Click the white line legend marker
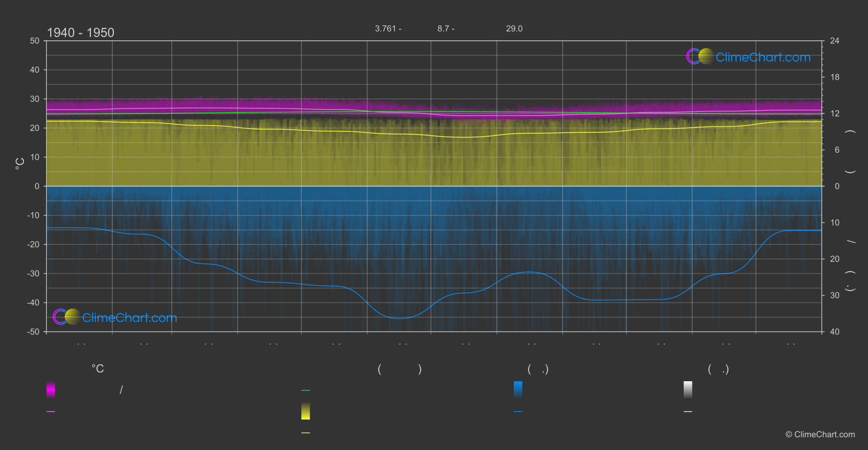This screenshot has height=450, width=868. 688,412
